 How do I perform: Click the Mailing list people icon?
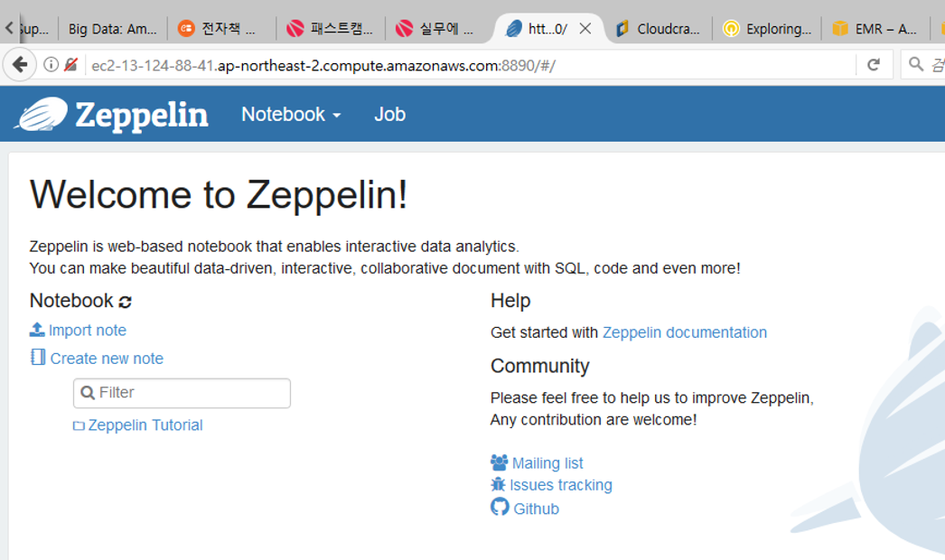[499, 462]
